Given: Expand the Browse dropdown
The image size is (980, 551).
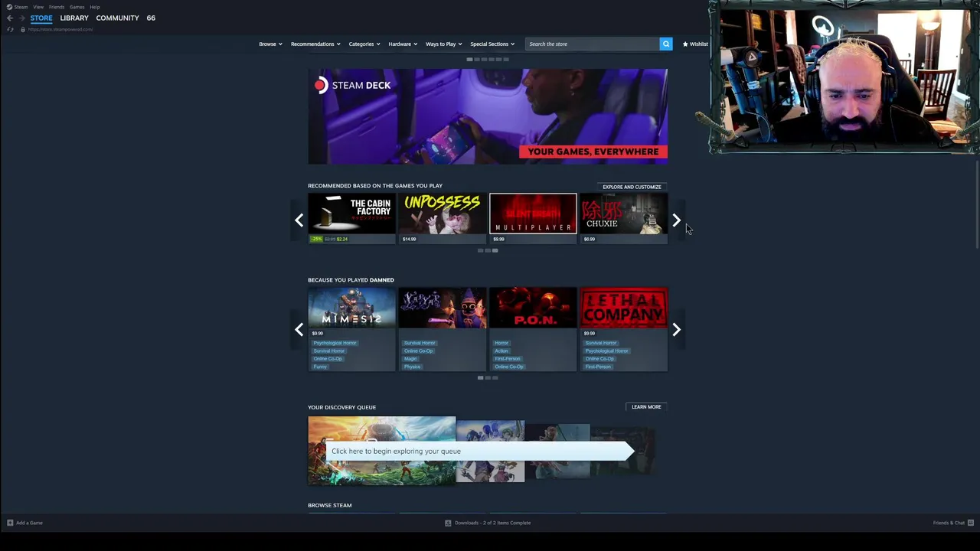Looking at the screenshot, I should point(270,44).
